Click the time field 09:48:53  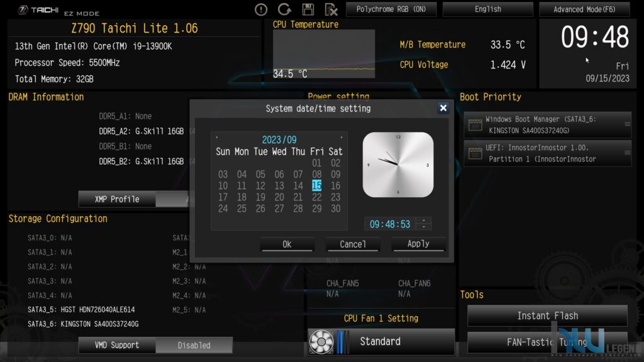[x=390, y=224]
